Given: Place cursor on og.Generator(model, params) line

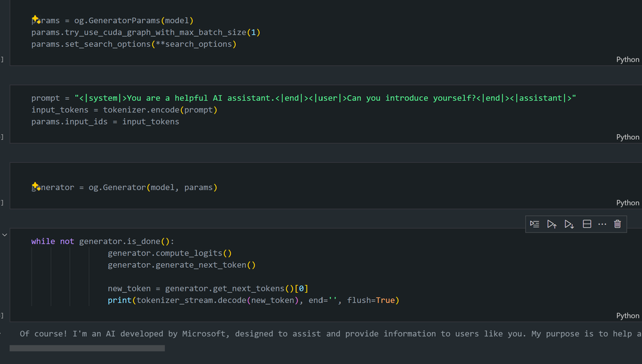Looking at the screenshot, I should [x=124, y=187].
